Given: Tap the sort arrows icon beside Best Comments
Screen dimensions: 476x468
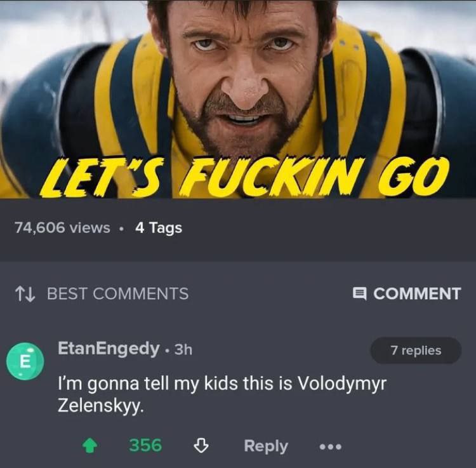Looking at the screenshot, I should pyautogui.click(x=25, y=293).
